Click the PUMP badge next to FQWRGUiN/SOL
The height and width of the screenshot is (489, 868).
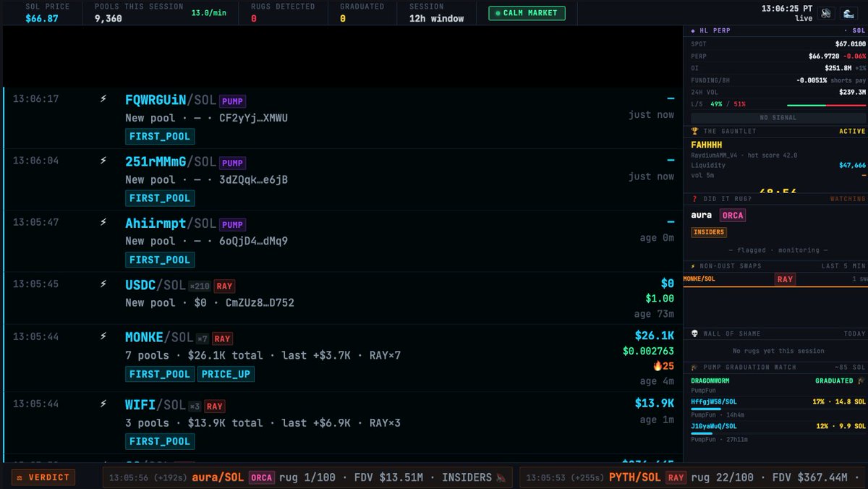point(233,101)
